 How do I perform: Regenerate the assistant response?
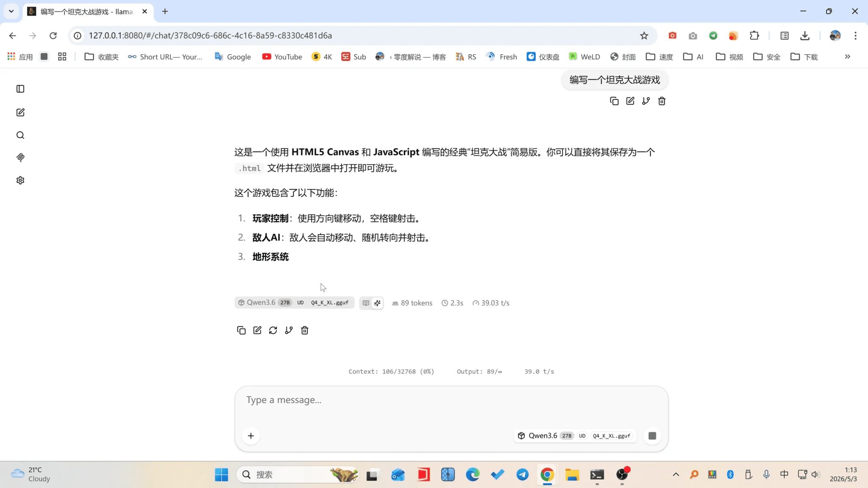pyautogui.click(x=273, y=330)
